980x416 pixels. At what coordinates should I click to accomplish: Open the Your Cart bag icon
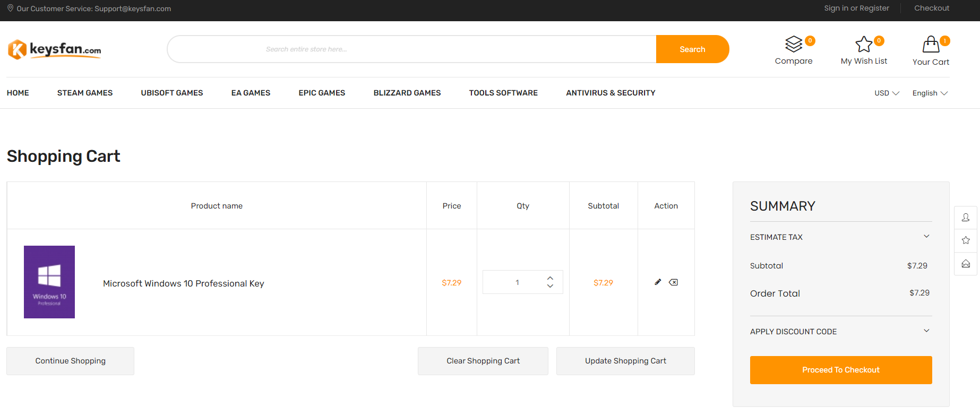coord(931,45)
